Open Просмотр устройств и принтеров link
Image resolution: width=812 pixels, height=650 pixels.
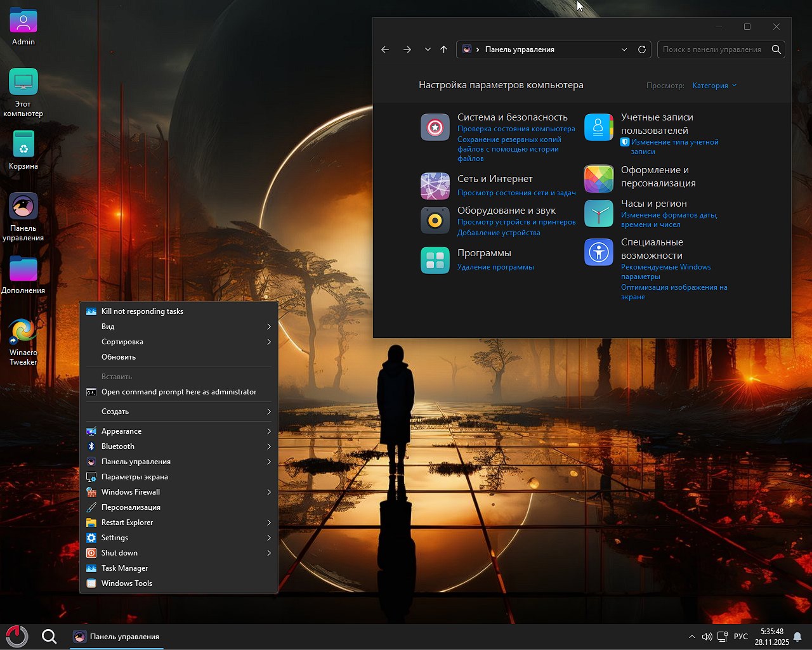click(516, 222)
